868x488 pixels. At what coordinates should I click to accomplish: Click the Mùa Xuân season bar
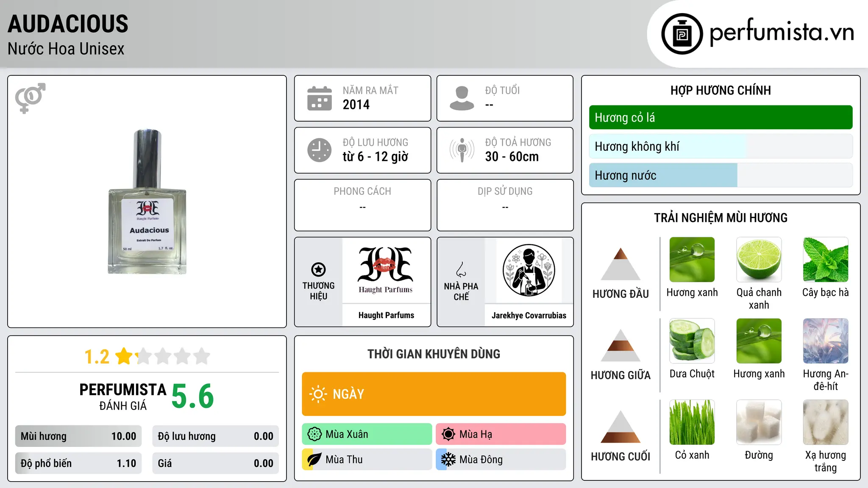[367, 434]
